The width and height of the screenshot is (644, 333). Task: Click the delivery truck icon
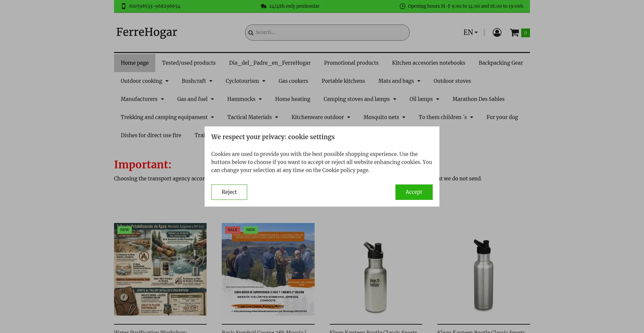click(263, 6)
